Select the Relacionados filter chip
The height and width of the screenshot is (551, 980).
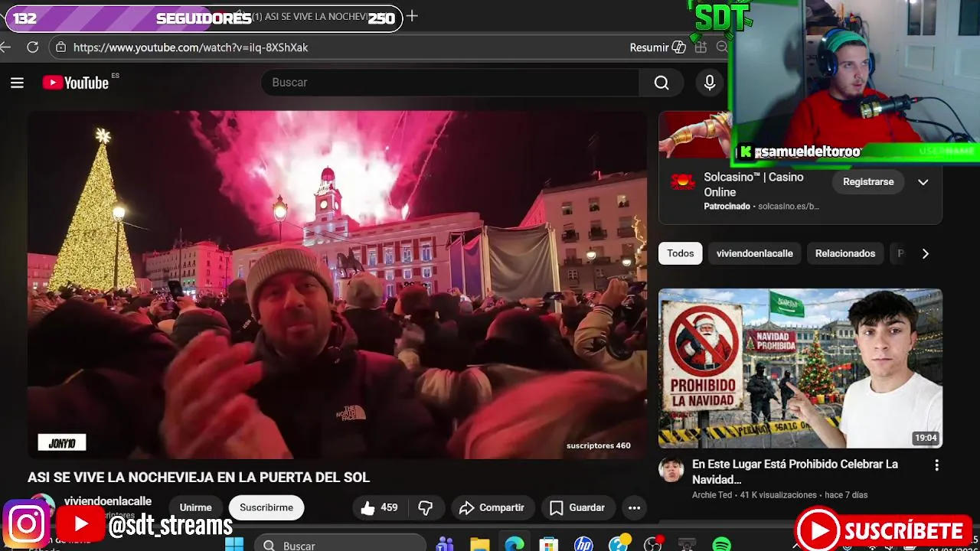pos(845,253)
